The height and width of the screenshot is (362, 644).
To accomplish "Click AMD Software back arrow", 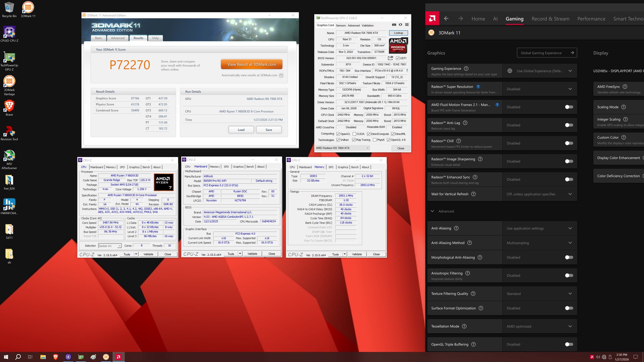I will pyautogui.click(x=446, y=19).
